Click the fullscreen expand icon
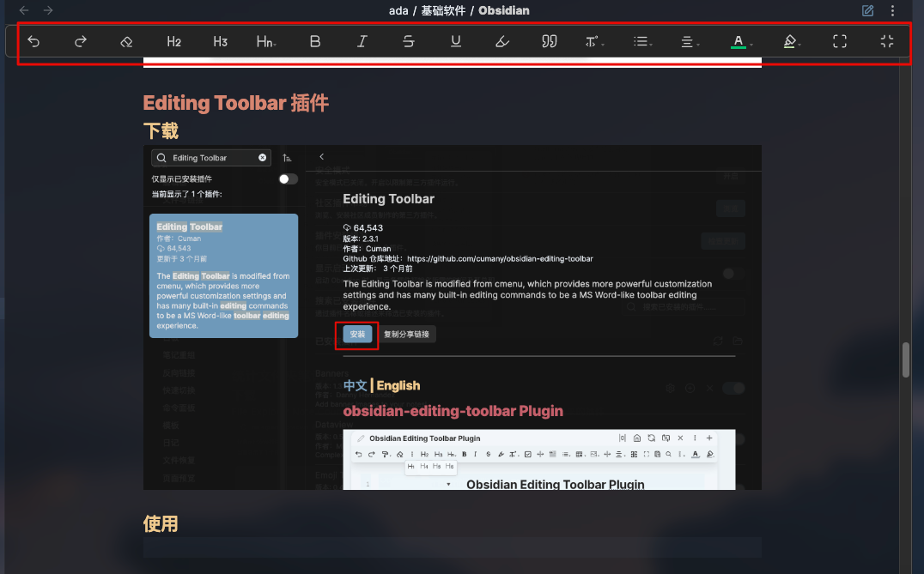924x574 pixels. 840,40
